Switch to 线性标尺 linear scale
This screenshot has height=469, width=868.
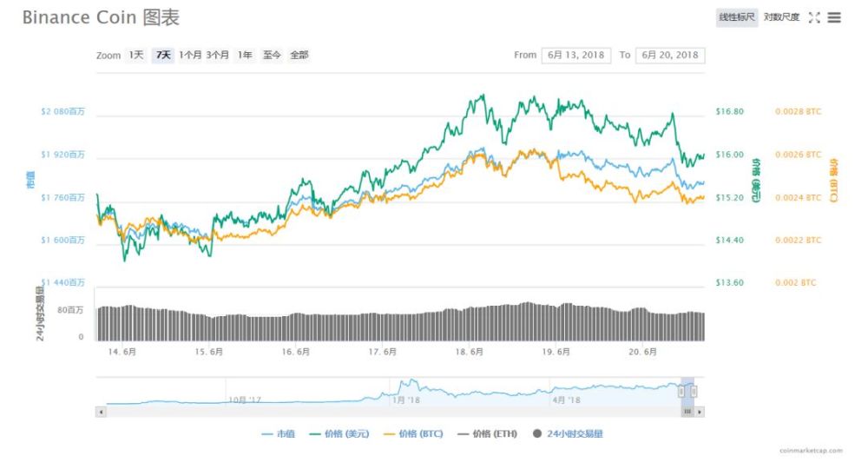(x=737, y=17)
